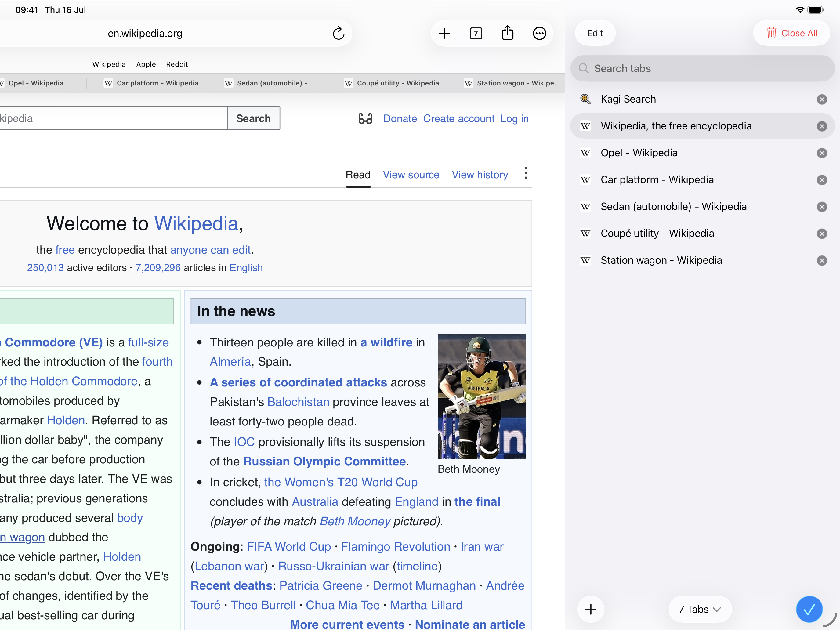The width and height of the screenshot is (840, 630).
Task: Open the tab overview showing 7 tabs
Action: 476,33
